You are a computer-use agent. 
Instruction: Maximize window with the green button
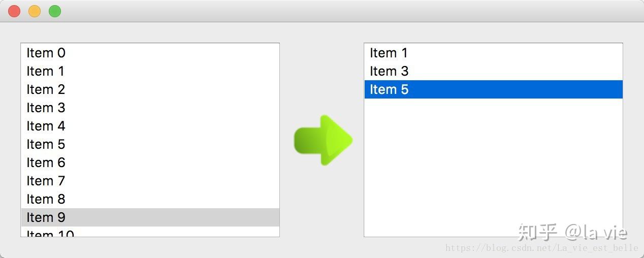[55, 11]
